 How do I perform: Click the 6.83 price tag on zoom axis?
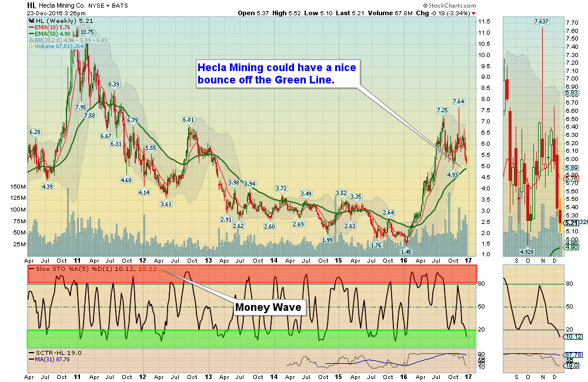point(572,93)
